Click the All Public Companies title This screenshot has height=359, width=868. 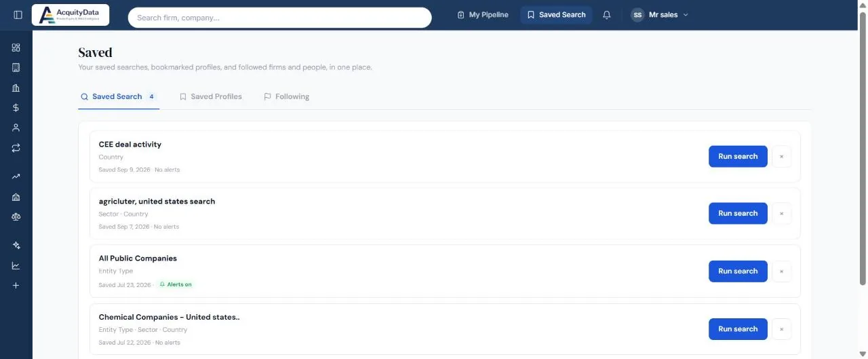(138, 259)
